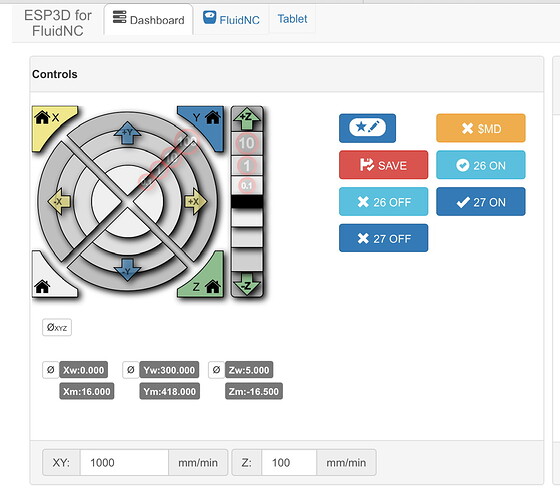Zero the Z work position
This screenshot has height=500, width=560.
tap(216, 370)
